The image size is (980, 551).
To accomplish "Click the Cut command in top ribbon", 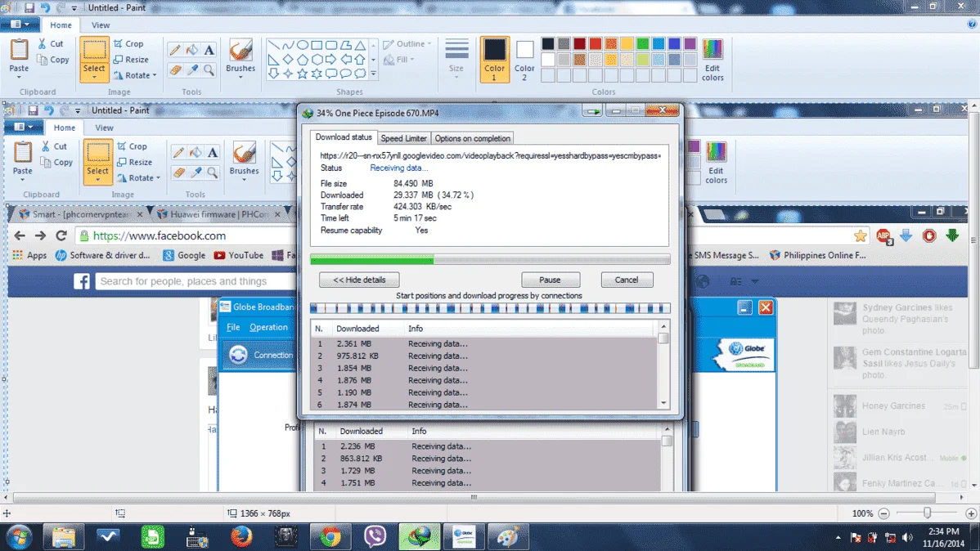I will [51, 43].
